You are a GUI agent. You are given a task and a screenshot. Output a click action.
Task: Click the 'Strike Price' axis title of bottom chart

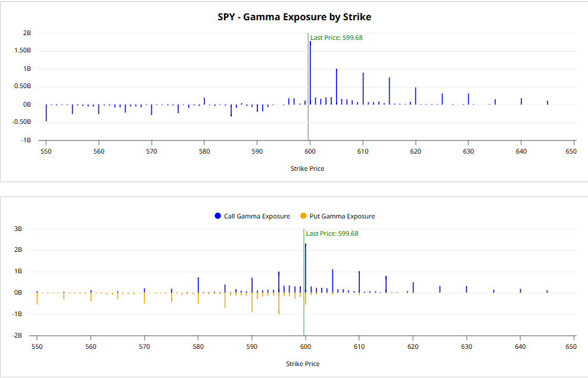coord(303,364)
